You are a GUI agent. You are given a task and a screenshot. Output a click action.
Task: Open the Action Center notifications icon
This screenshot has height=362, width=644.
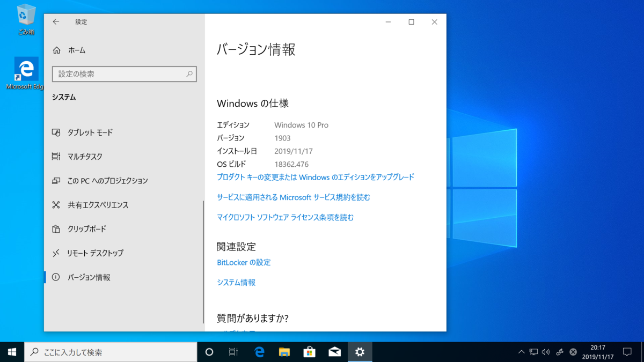pyautogui.click(x=627, y=352)
